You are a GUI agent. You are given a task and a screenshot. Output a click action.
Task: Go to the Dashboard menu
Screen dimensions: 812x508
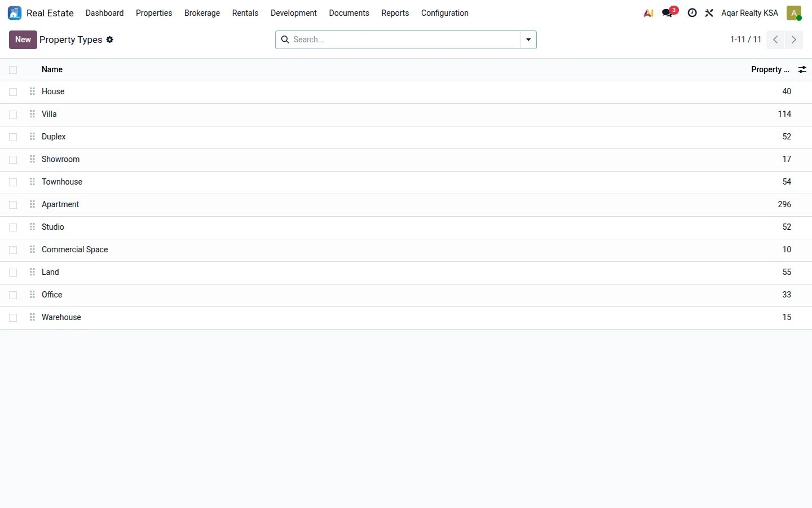click(x=105, y=13)
